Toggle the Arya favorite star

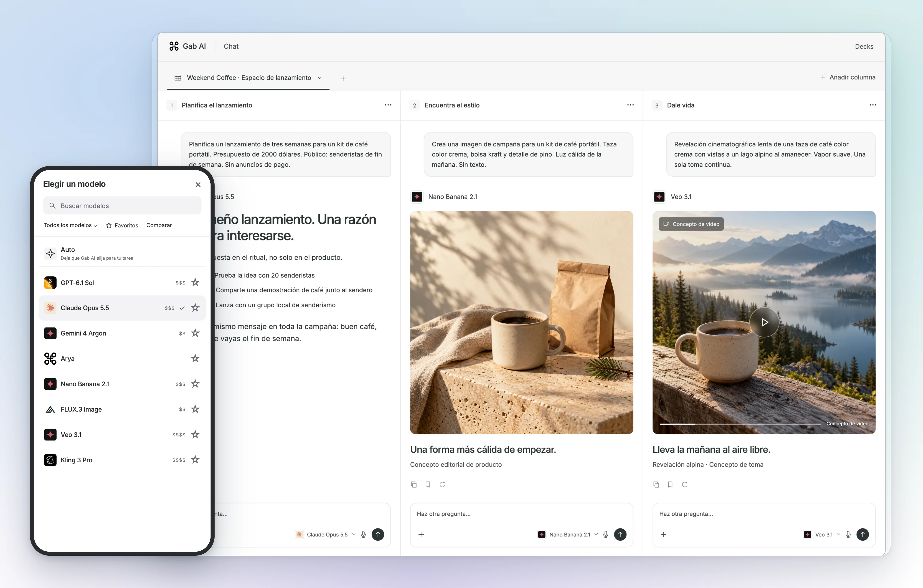(x=195, y=358)
